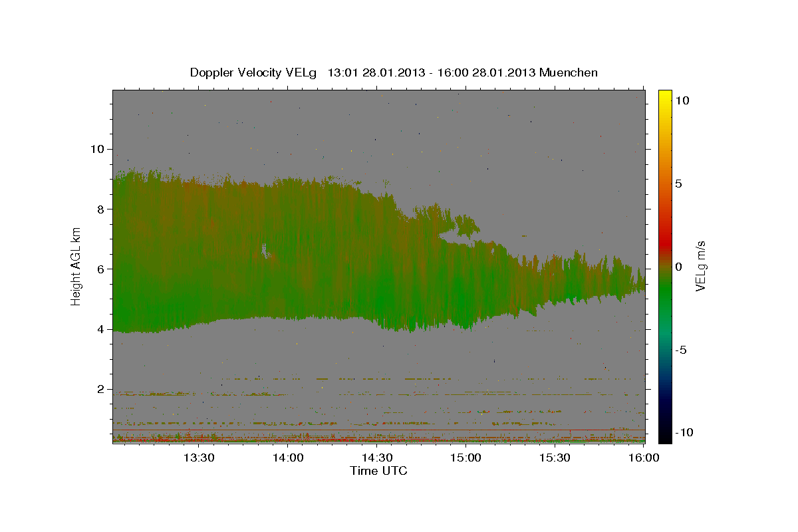The height and width of the screenshot is (532, 798).
Task: Click the 'VELg m/s' colorbar label
Action: click(700, 267)
